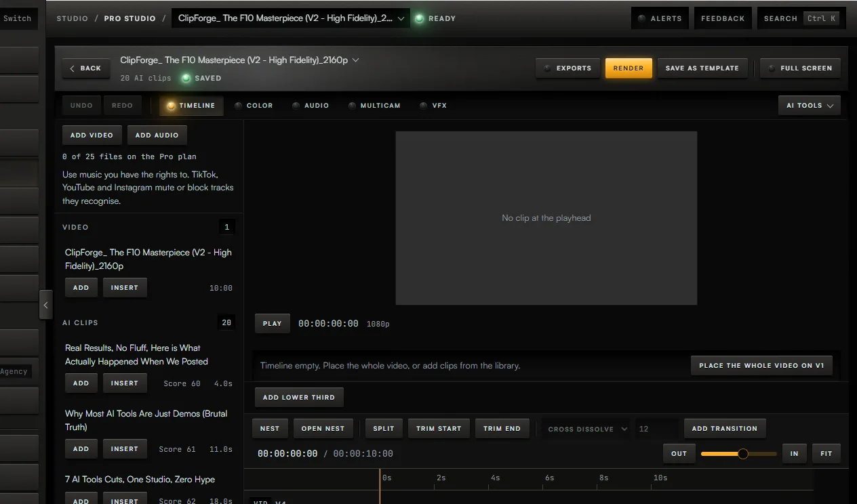Click the 00:00:10:00 total duration text

tap(363, 454)
